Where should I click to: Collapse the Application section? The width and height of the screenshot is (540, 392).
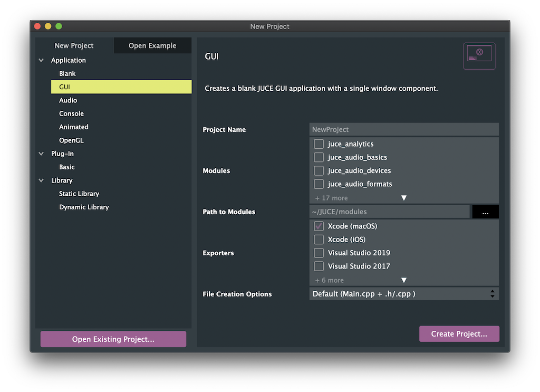(41, 60)
